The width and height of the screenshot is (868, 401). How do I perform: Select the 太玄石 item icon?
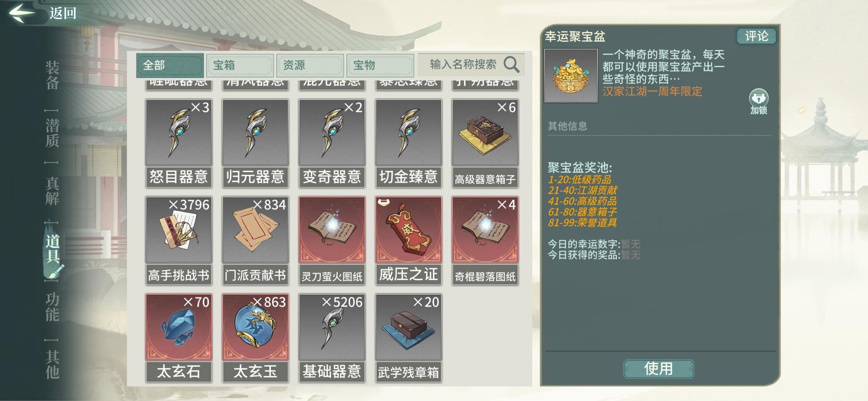(x=179, y=327)
